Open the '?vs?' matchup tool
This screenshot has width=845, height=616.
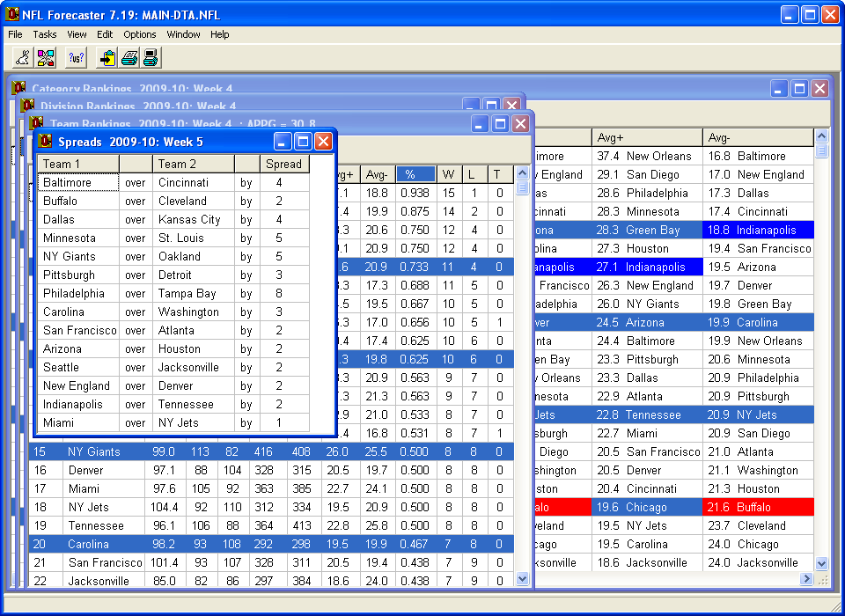tap(76, 57)
